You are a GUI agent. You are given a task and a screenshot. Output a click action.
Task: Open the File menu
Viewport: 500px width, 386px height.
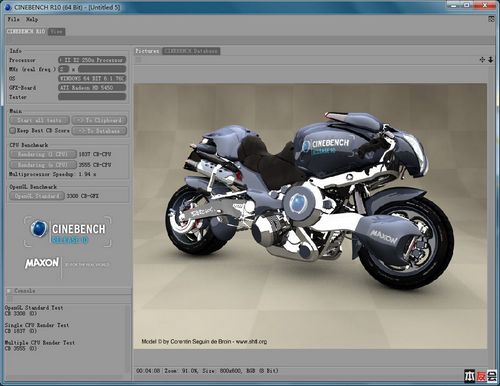14,19
